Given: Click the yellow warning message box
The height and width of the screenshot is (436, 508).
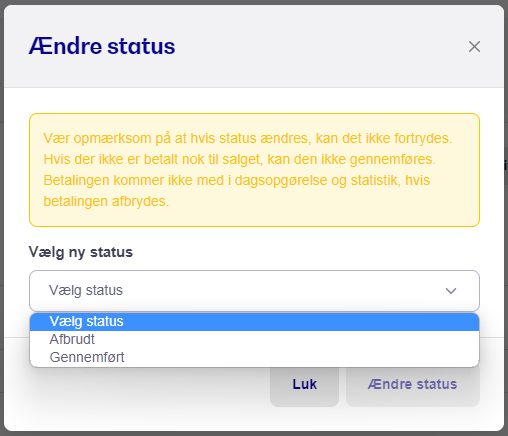Looking at the screenshot, I should click(x=254, y=170).
